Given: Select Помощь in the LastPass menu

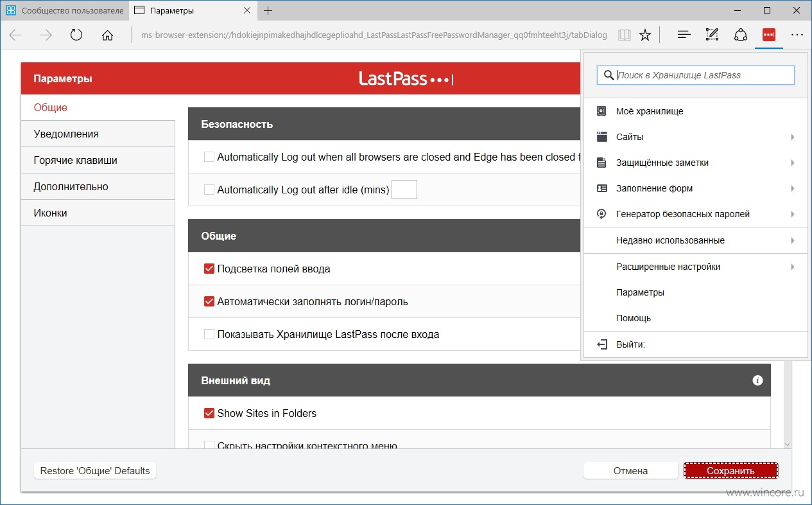Looking at the screenshot, I should 695,318.
